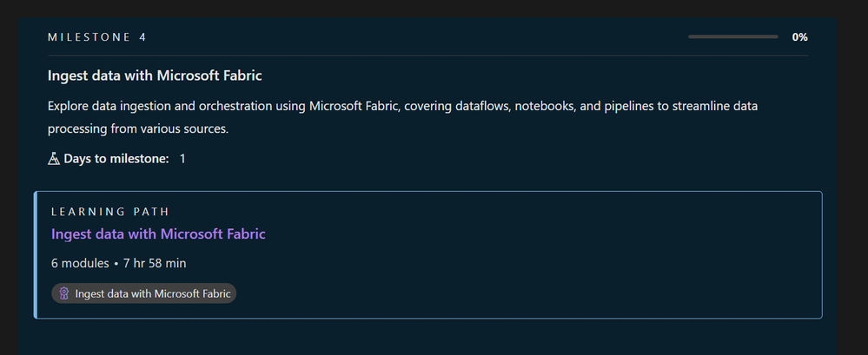Click the word Explore starting the description
868x355 pixels.
pos(70,105)
